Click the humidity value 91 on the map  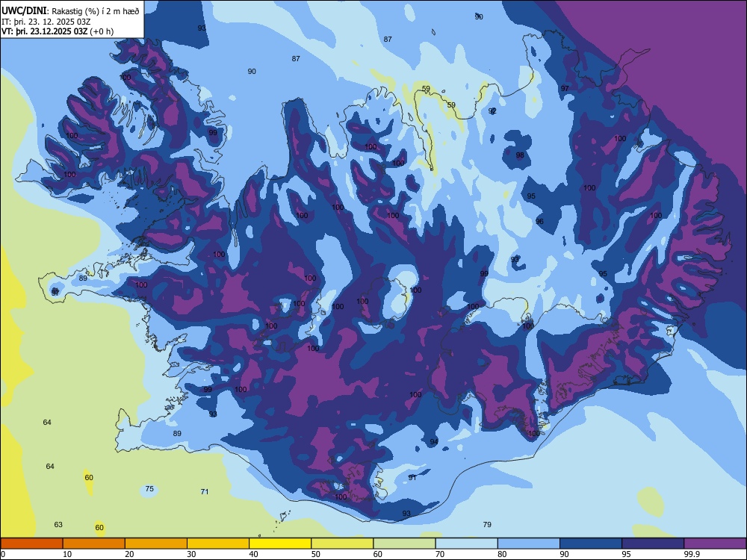coord(412,478)
